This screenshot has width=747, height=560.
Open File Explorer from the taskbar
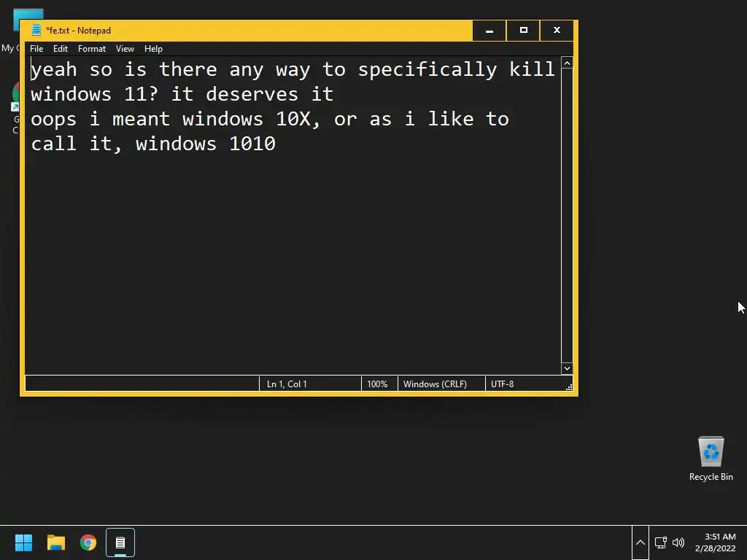coord(55,542)
